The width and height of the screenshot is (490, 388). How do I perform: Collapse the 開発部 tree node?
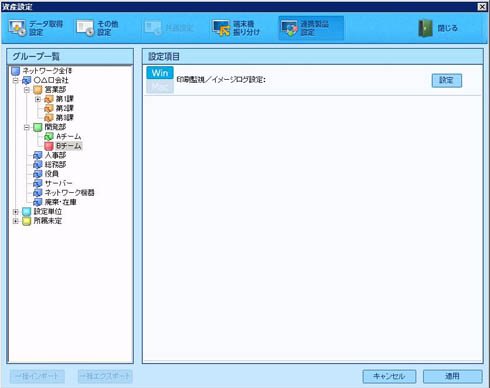point(26,127)
